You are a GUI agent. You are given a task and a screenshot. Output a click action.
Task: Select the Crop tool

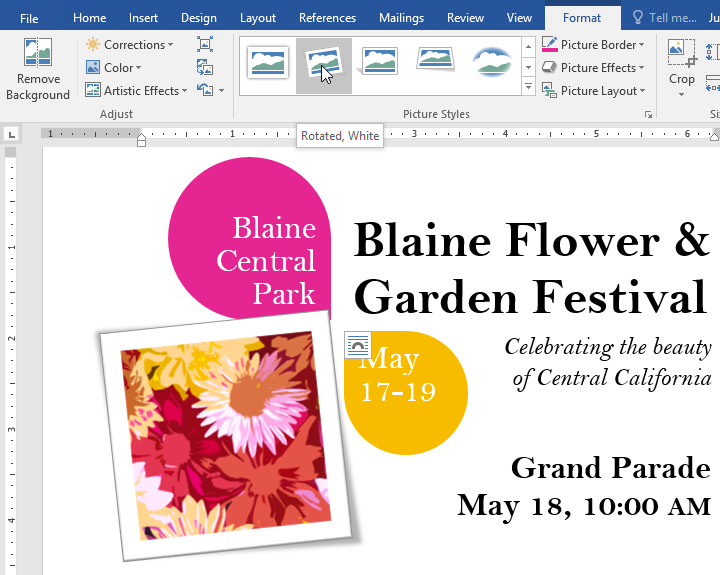682,65
